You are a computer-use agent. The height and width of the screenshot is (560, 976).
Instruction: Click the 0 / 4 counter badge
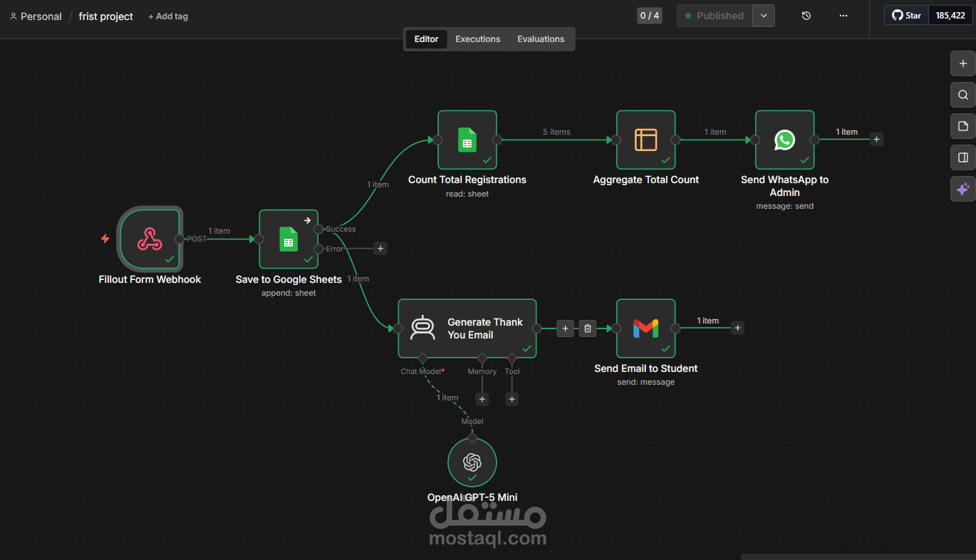coord(649,16)
